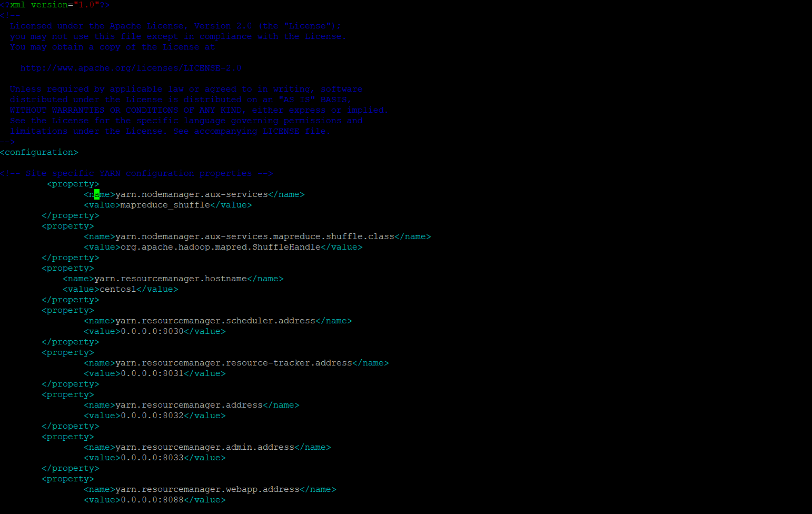Viewport: 812px width, 514px height.
Task: Click the Apache license URL text
Action: [x=131, y=68]
